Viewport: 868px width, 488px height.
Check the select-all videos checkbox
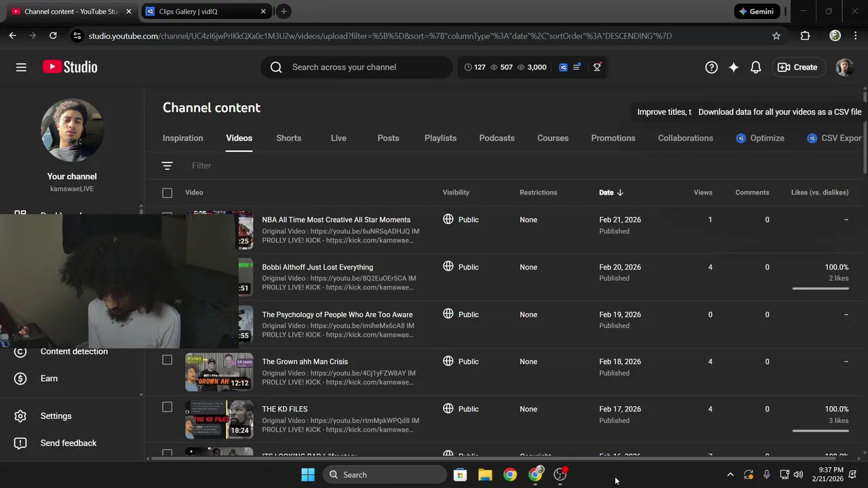(x=167, y=192)
